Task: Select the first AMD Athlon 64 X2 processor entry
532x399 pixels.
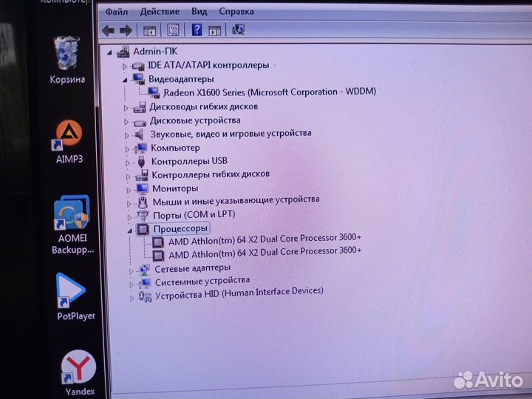Action: 265,240
